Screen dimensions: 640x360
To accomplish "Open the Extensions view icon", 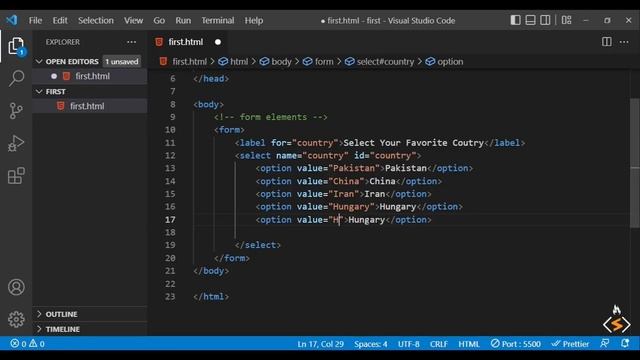I will (x=16, y=176).
